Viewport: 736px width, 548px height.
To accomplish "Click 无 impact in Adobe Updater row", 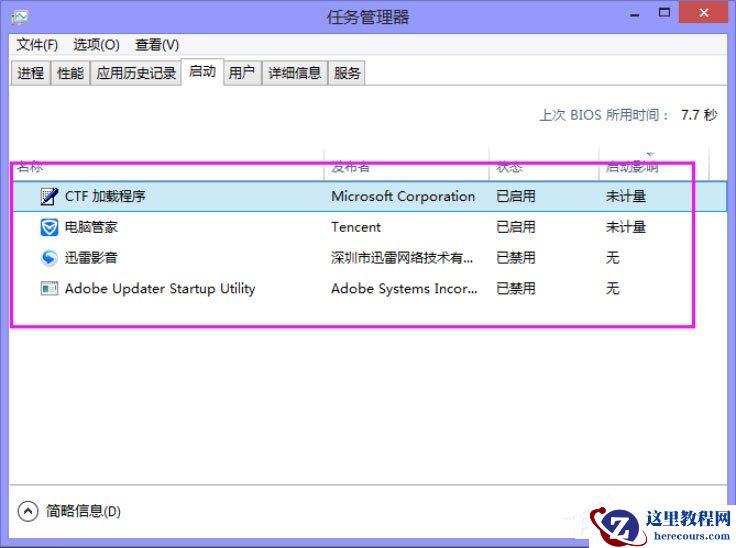I will point(613,288).
